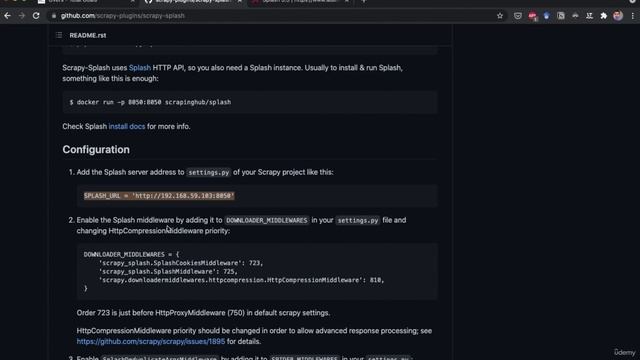Open the Extensions puzzle piece menu

[603, 16]
